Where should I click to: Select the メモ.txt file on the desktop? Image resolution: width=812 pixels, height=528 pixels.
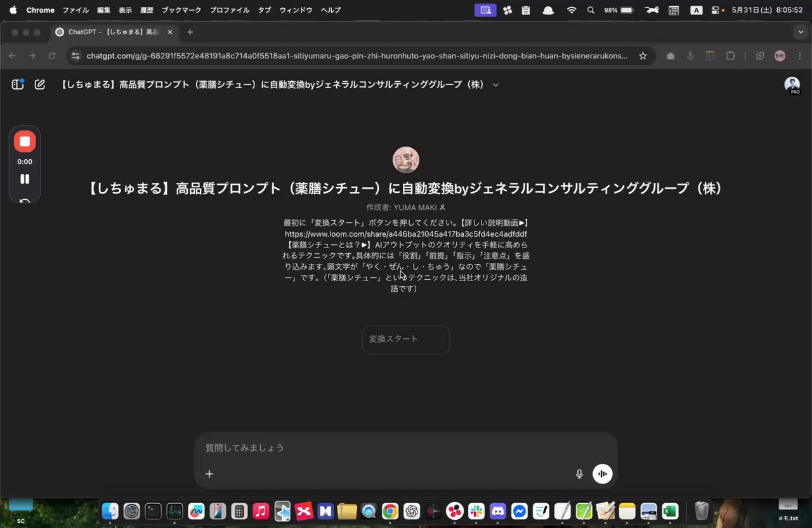[788, 510]
